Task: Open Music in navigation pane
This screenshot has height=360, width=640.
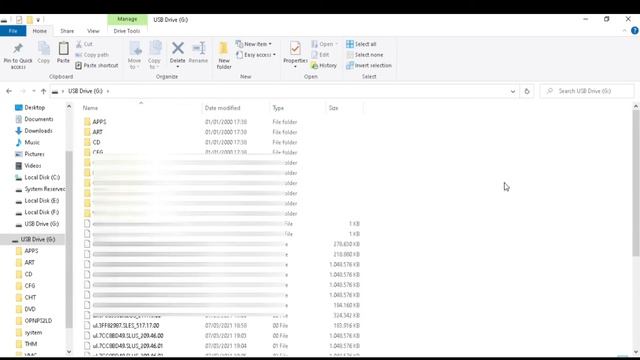Action: [x=32, y=142]
